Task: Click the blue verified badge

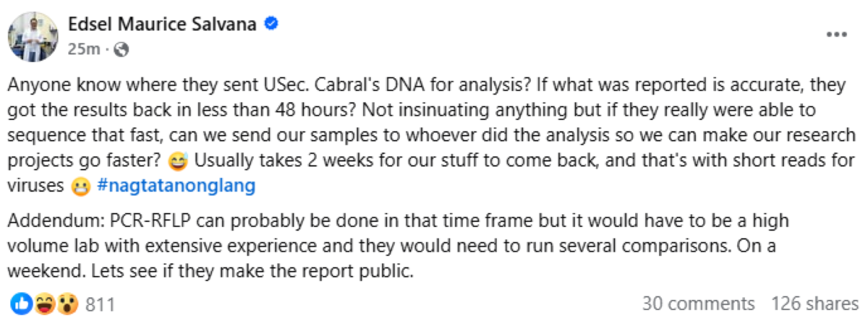Action: pyautogui.click(x=273, y=25)
